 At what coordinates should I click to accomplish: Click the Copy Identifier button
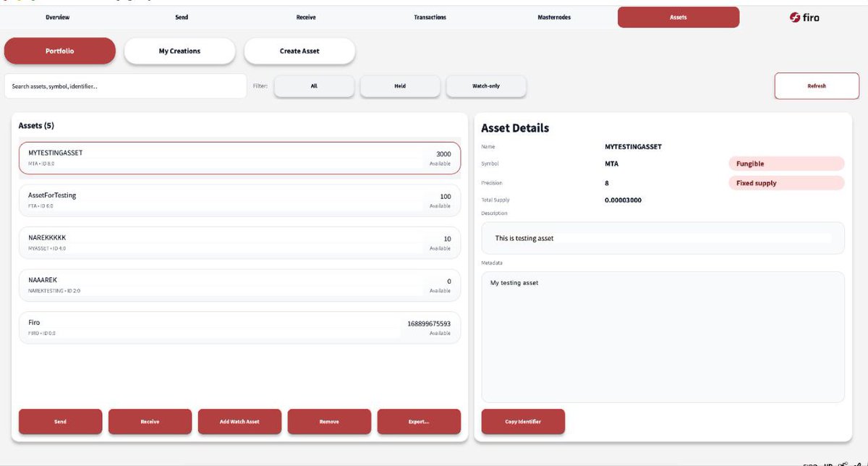click(523, 422)
